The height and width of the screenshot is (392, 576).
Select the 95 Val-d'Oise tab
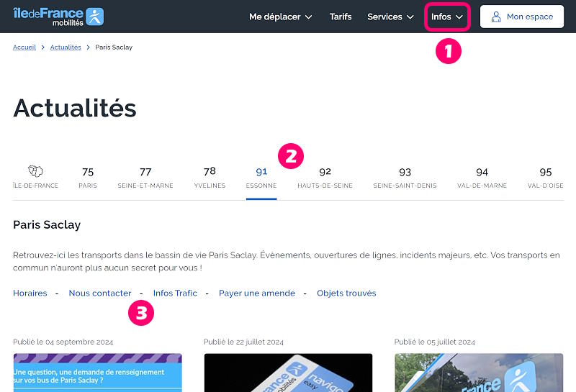[546, 178]
